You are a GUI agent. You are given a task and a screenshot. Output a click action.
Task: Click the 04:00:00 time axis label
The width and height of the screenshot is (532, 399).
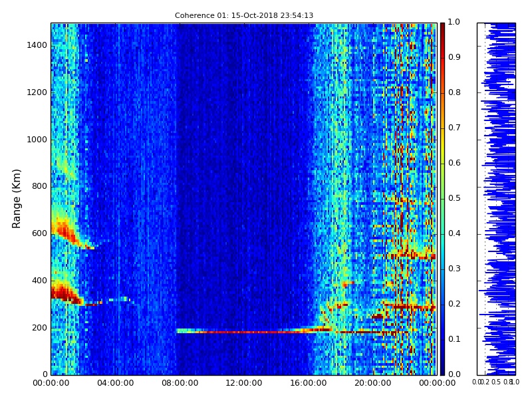point(115,383)
